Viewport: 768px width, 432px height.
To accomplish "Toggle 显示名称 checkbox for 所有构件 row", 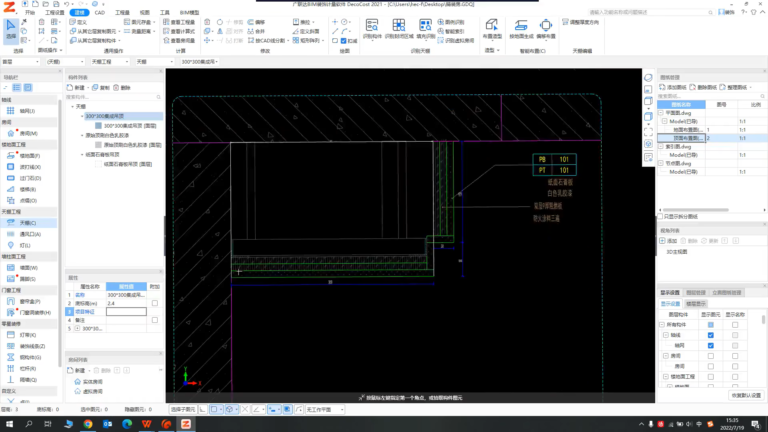I will tap(735, 325).
